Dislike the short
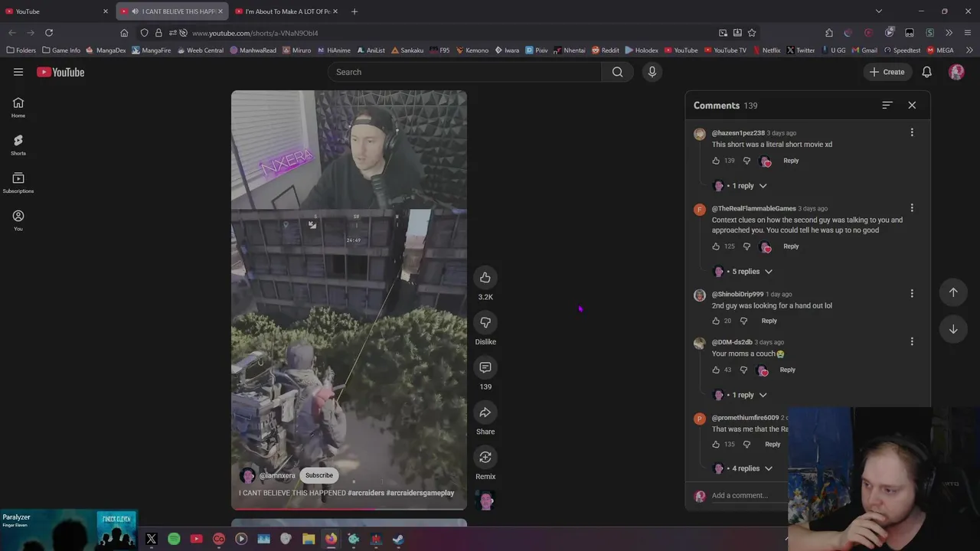This screenshot has height=551, width=980. click(485, 322)
